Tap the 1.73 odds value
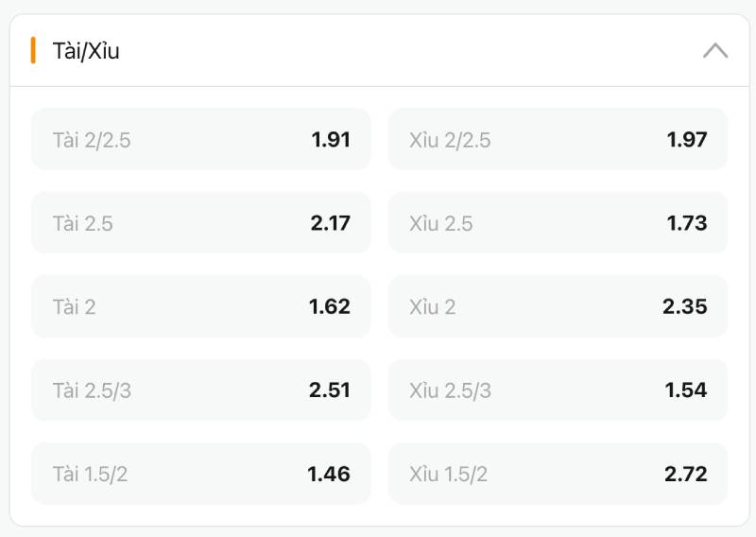Image resolution: width=756 pixels, height=537 pixels. point(687,223)
